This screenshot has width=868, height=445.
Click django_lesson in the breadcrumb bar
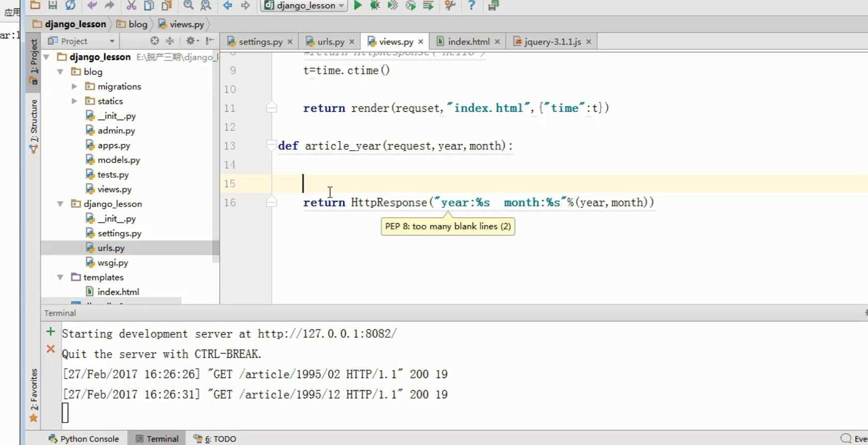[69, 24]
